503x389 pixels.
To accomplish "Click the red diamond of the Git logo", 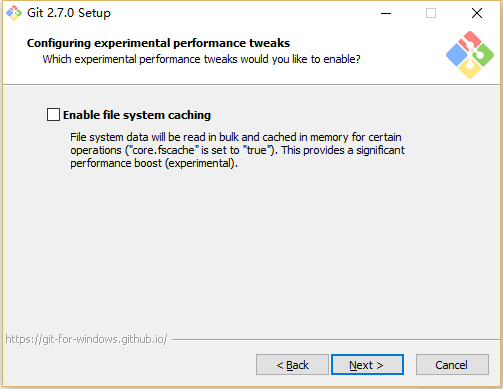I will point(470,41).
